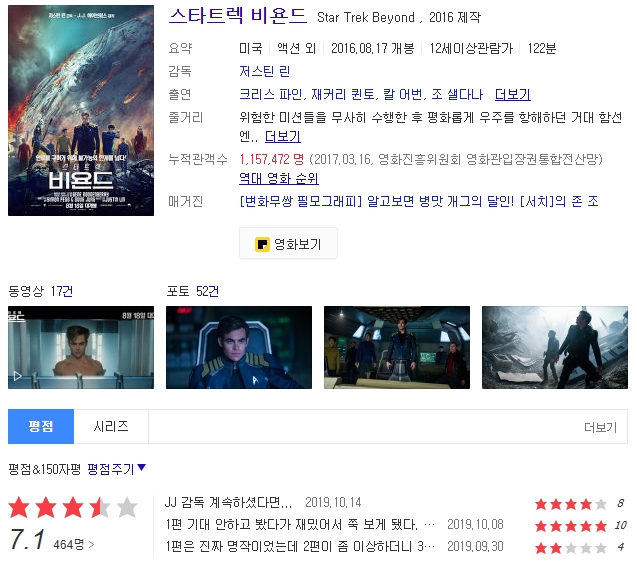Click the star rating of the 8-point review
Image resolution: width=637 pixels, height=564 pixels.
click(x=571, y=504)
